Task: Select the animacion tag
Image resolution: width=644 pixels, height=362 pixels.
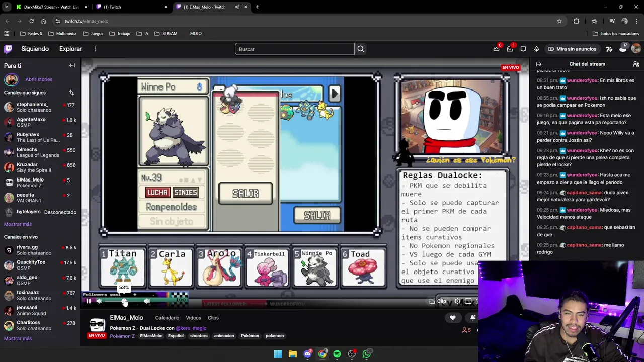Action: (x=224, y=336)
